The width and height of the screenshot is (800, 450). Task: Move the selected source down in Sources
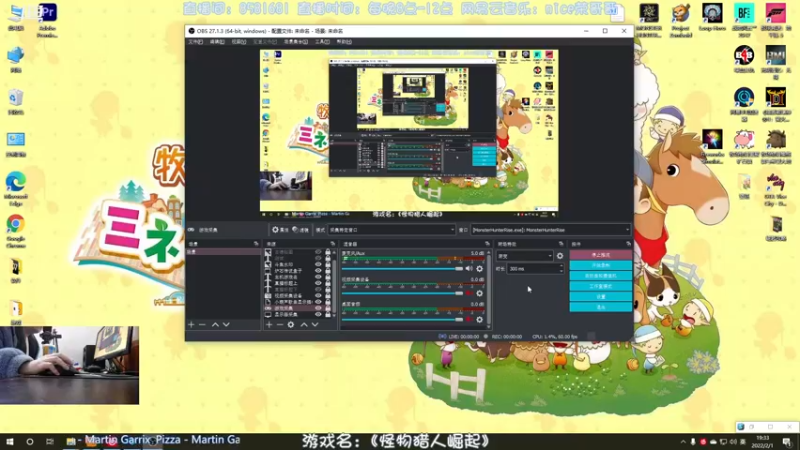[x=315, y=324]
